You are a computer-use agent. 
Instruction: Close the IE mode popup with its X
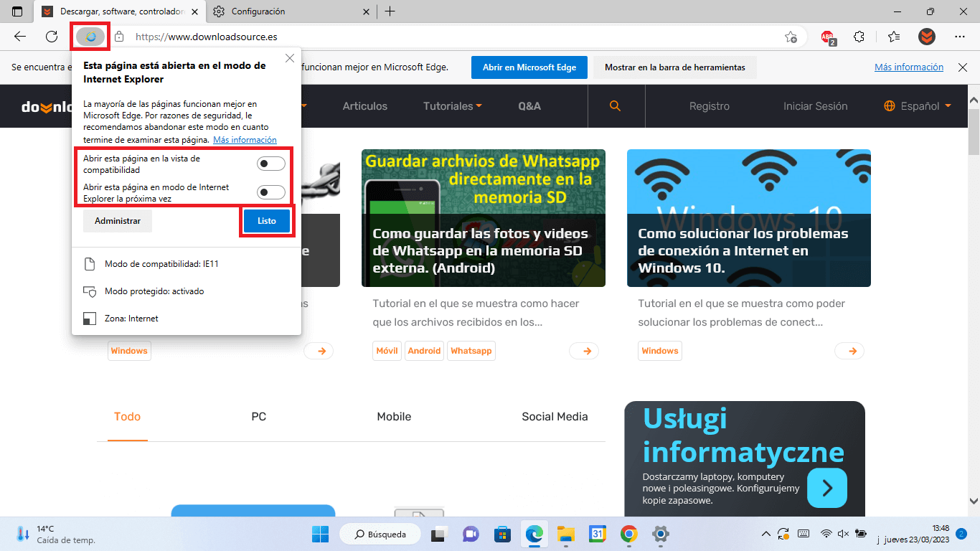(x=290, y=59)
